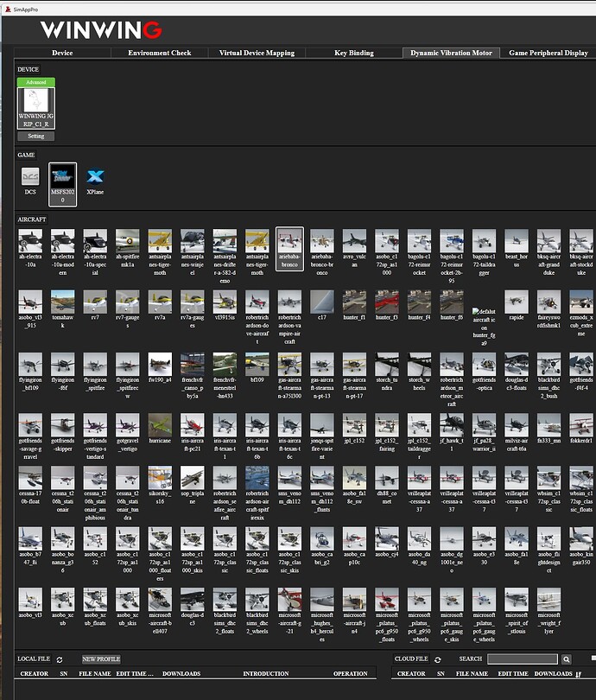Choose the ah-spitfire mk1a aircraft
Screen dimensions: 596x700
[x=128, y=241]
